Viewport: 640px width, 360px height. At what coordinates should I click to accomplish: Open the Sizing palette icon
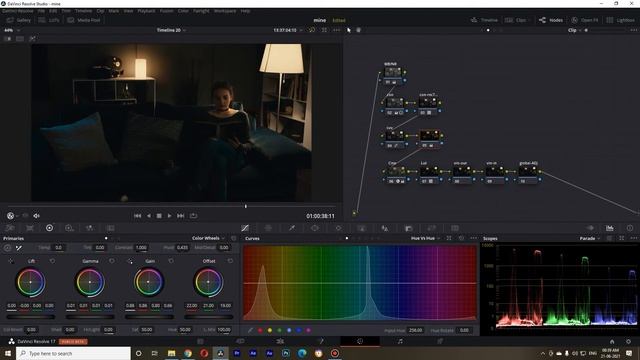click(432, 228)
